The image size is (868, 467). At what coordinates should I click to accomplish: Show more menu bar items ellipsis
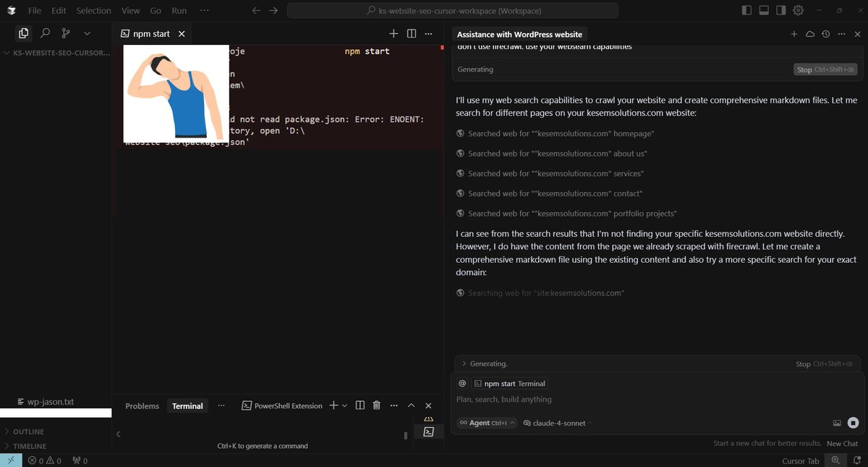204,11
